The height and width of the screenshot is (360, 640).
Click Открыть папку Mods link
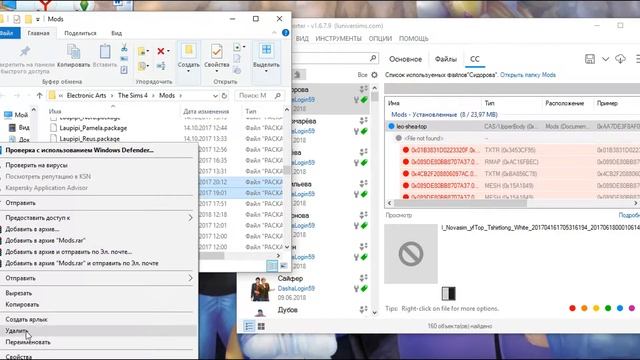[527, 75]
